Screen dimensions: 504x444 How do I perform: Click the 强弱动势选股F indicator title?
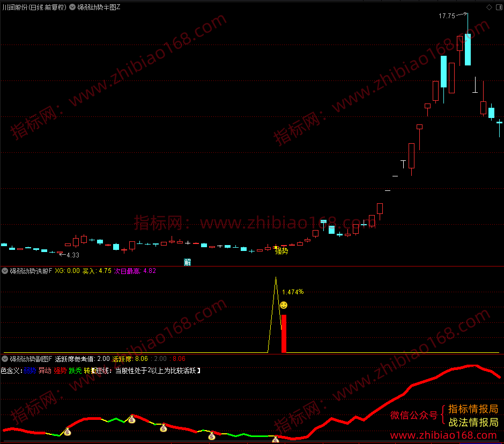pyautogui.click(x=31, y=271)
